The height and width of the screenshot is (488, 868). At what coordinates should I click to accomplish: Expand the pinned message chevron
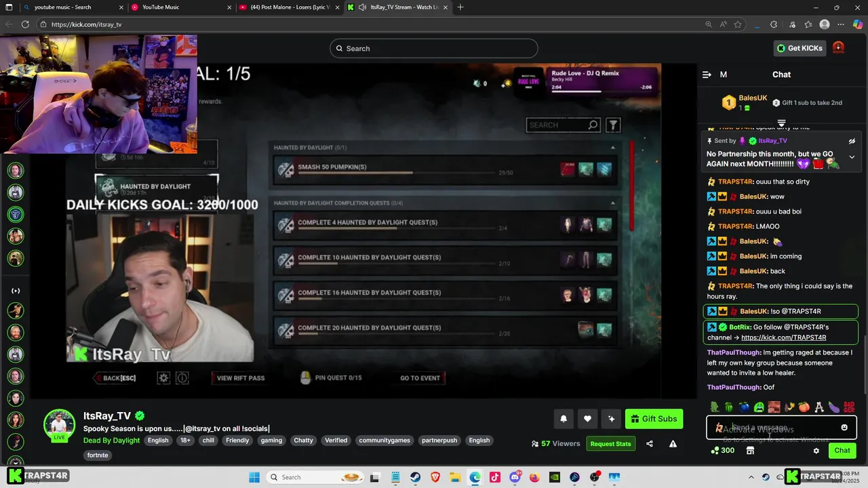pos(852,157)
